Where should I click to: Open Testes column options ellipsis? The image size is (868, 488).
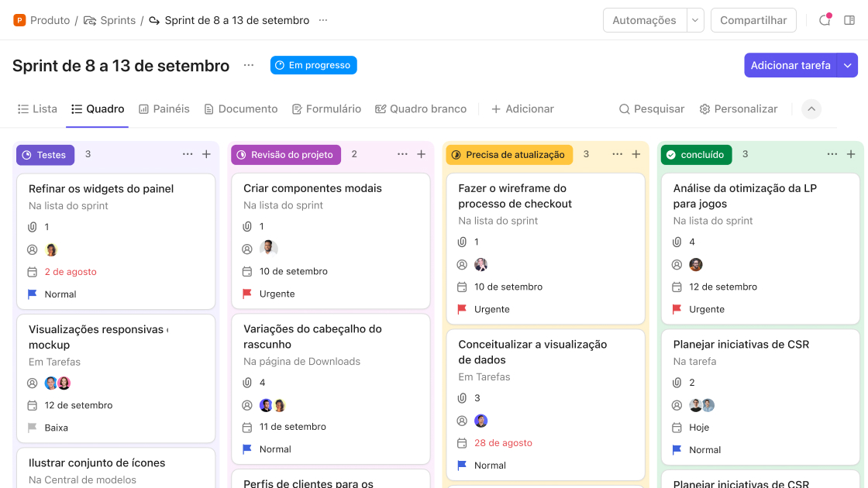pyautogui.click(x=188, y=154)
